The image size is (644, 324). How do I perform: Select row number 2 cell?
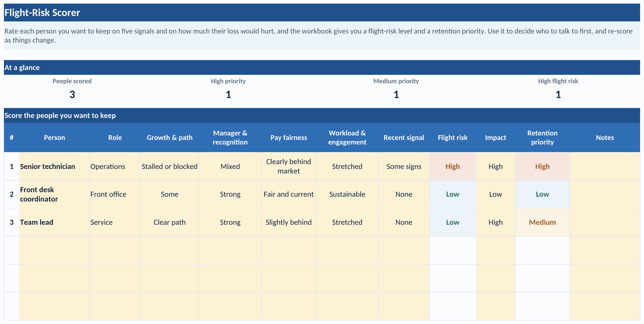(x=12, y=194)
